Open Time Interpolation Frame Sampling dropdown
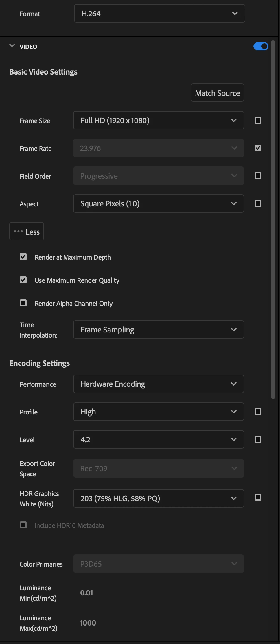280x644 pixels. (158, 330)
